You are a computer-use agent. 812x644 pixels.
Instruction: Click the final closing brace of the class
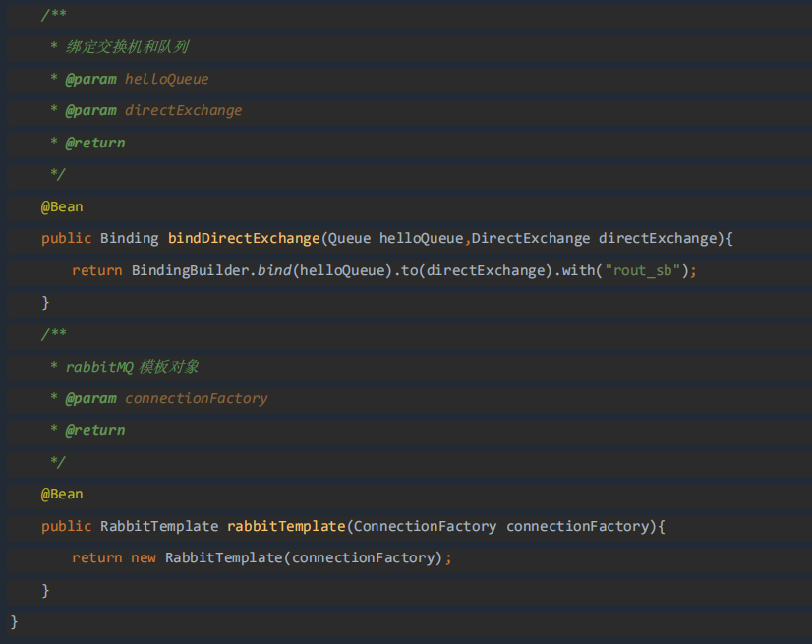point(14,621)
